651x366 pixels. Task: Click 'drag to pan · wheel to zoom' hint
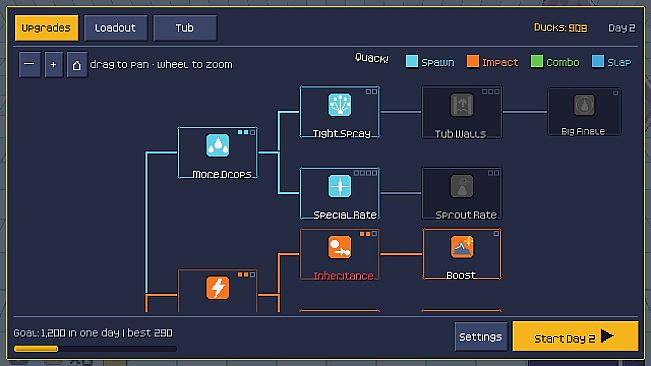pos(161,64)
